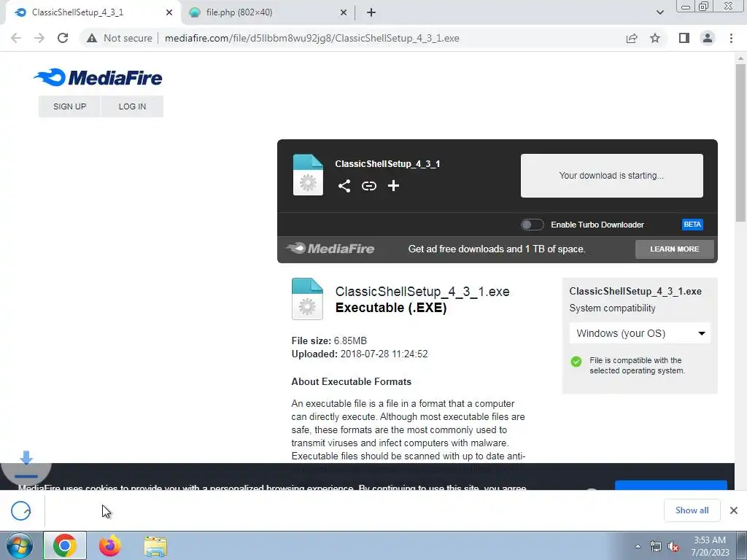Click the muted volume tray icon

[x=673, y=547]
